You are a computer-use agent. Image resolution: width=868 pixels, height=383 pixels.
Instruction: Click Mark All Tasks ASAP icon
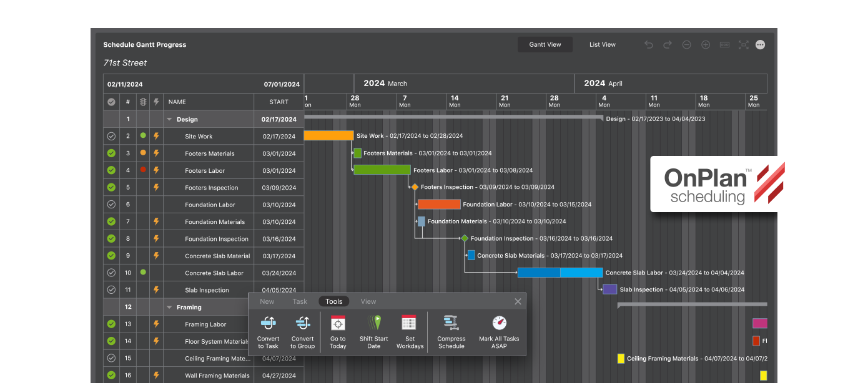pyautogui.click(x=499, y=323)
